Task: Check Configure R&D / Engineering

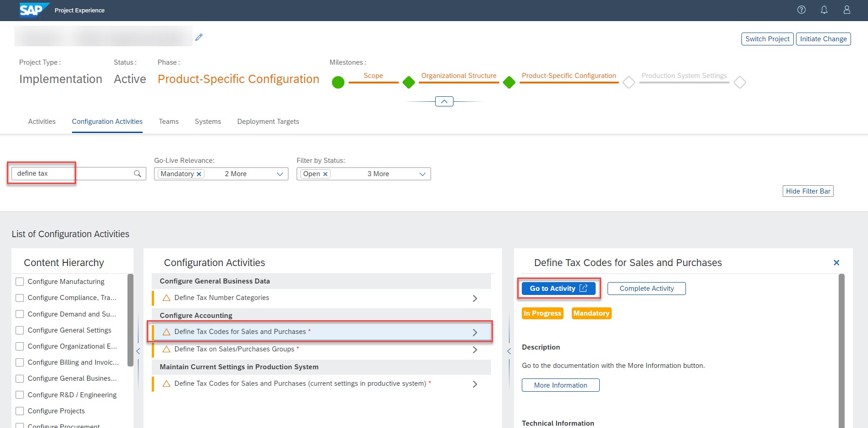Action: pos(20,395)
